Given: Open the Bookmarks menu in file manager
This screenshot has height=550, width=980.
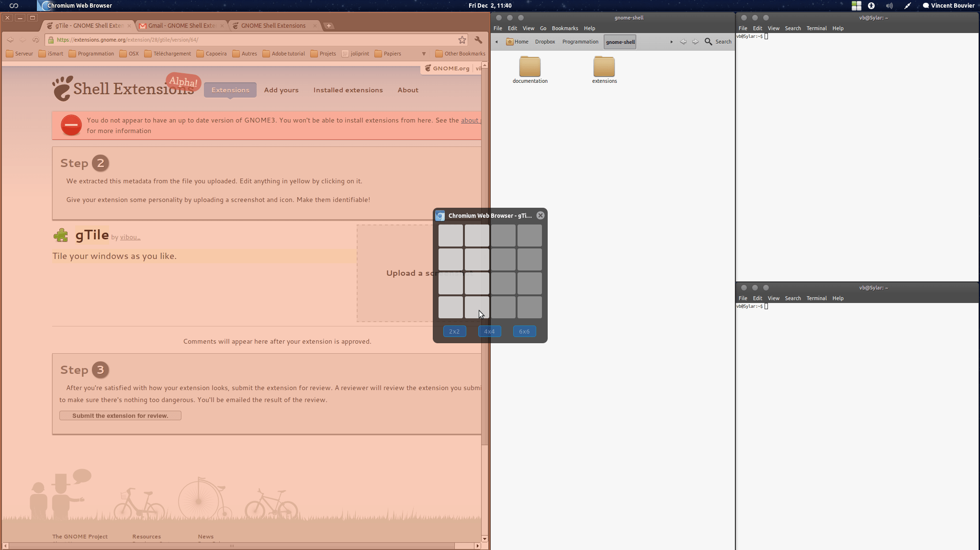Looking at the screenshot, I should (x=564, y=28).
